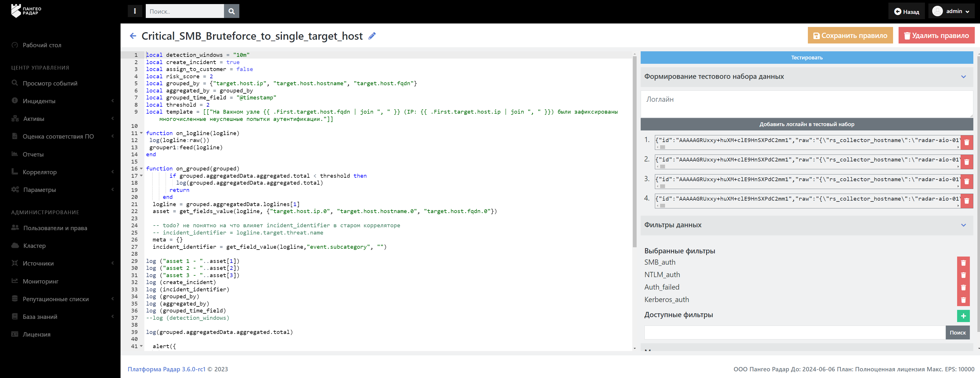
Task: Expand Активы sidebar menu
Action: coord(63,119)
